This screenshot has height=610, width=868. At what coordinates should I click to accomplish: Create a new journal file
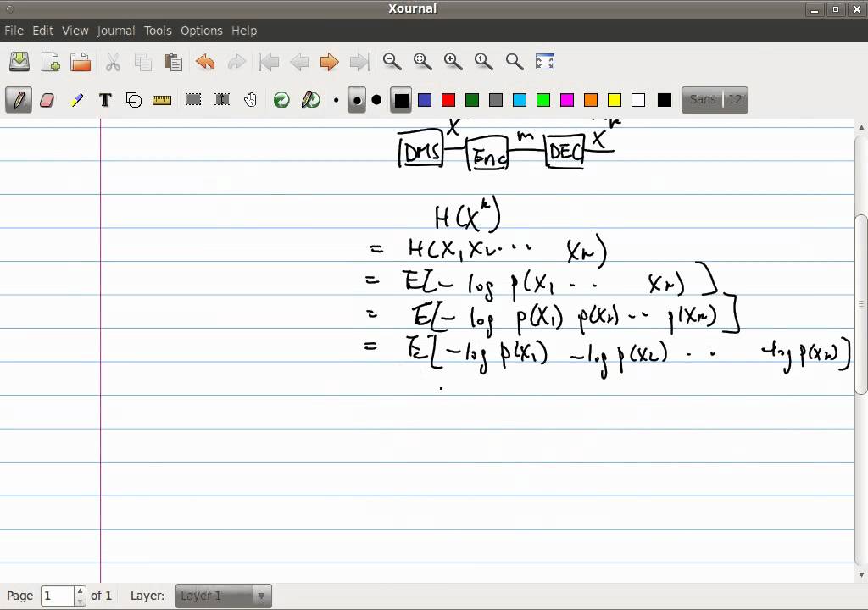pos(50,62)
